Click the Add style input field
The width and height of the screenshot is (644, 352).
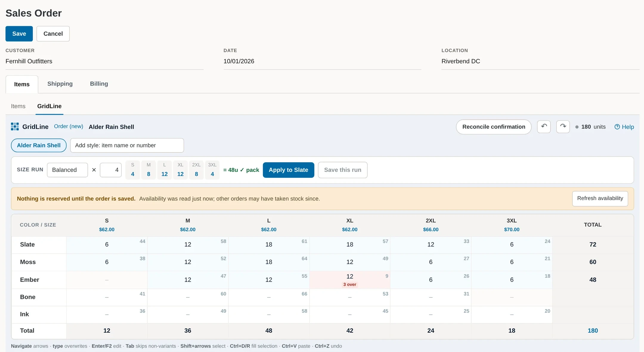click(x=127, y=145)
